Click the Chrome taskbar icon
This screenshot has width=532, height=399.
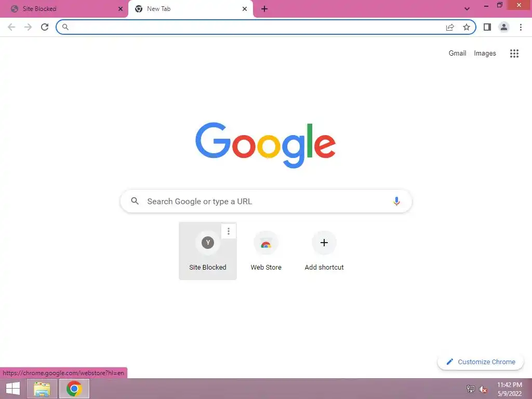(x=74, y=389)
